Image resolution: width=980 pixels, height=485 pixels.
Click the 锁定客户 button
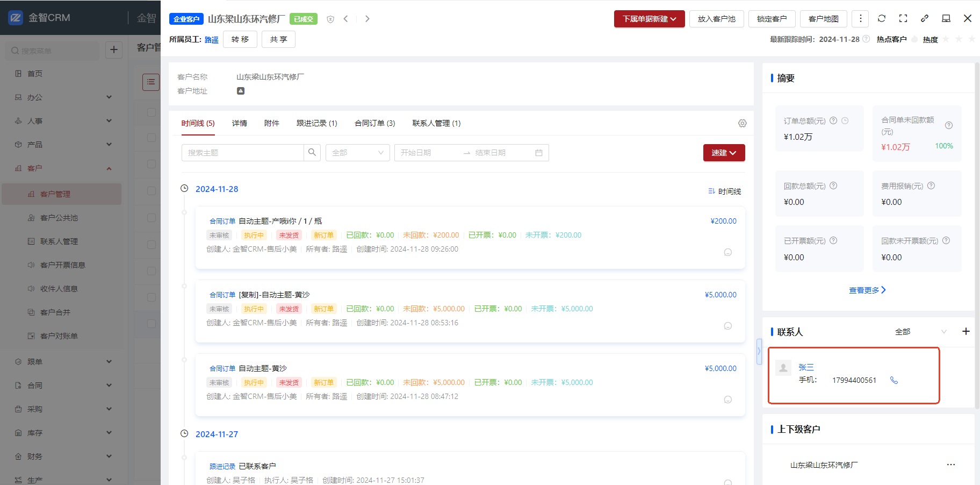pos(772,19)
